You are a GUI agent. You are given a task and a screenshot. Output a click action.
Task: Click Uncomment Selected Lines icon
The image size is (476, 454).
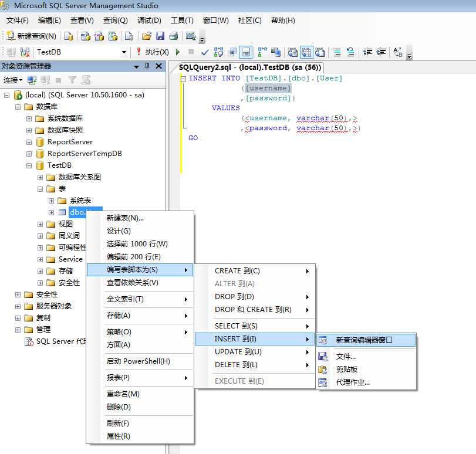click(350, 52)
